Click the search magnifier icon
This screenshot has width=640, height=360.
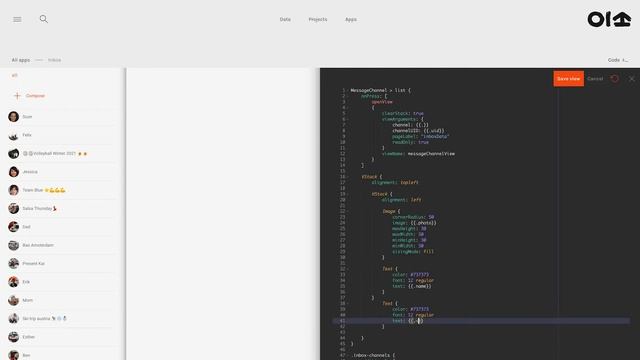click(44, 19)
